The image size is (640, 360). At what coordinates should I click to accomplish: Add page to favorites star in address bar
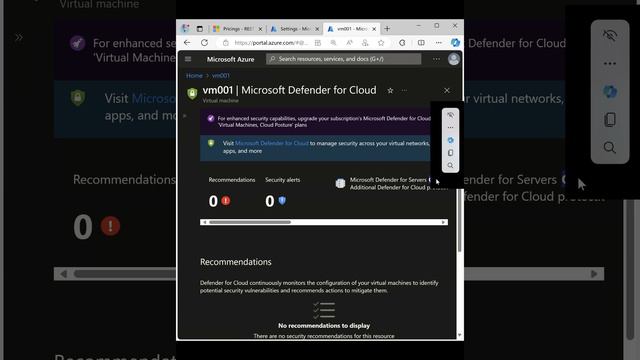381,43
